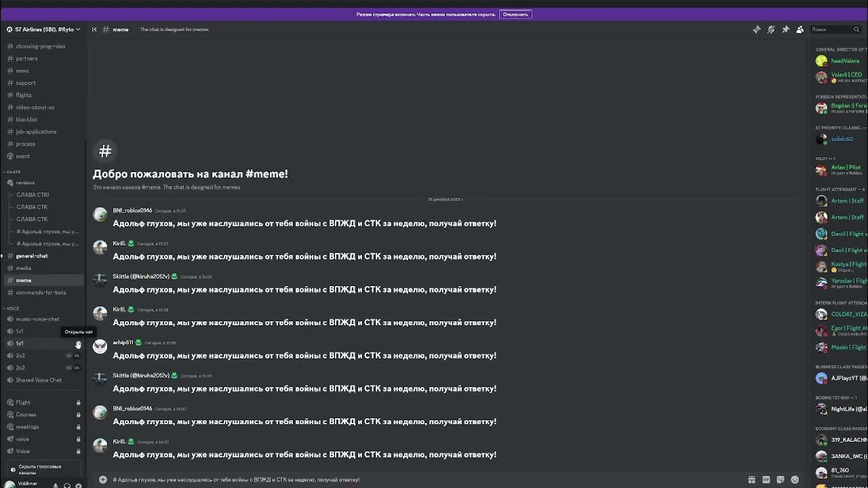Viewport: 868px width, 488px height.
Task: Click Скрыть голосовые каналы button
Action: tap(39, 469)
